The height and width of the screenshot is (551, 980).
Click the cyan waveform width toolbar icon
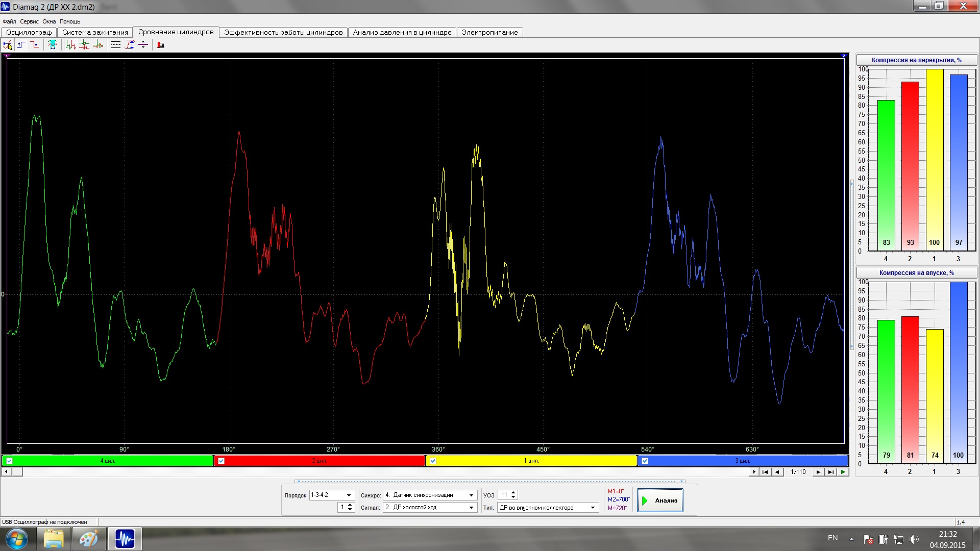pos(52,45)
